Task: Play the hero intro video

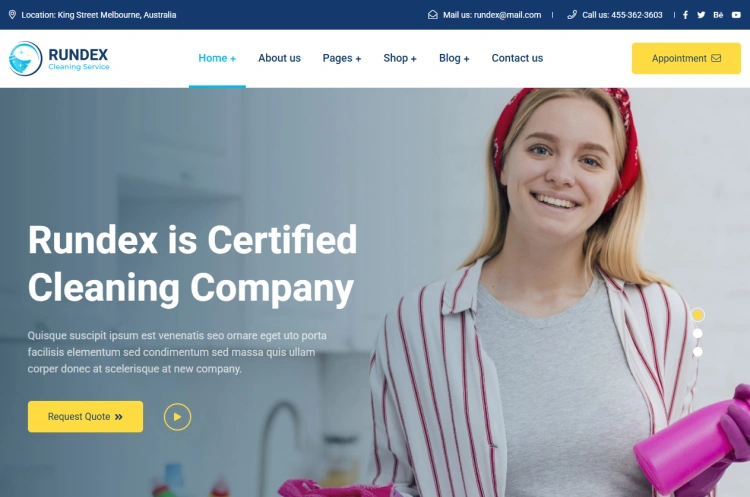Action: pyautogui.click(x=177, y=417)
